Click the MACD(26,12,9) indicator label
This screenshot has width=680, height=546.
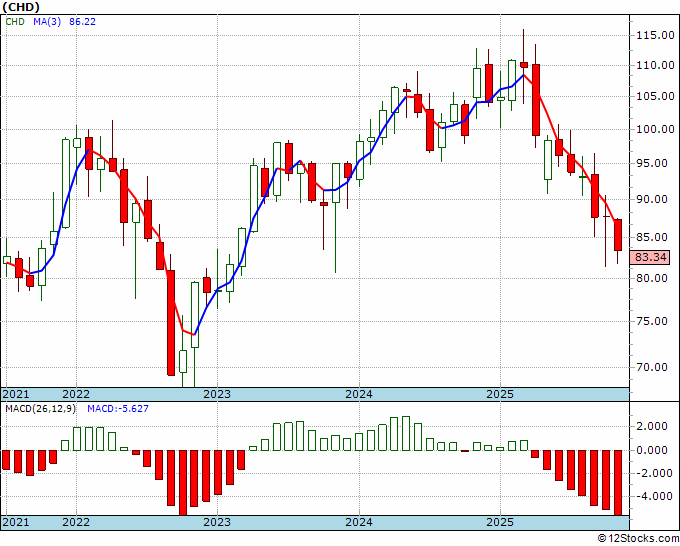40,409
